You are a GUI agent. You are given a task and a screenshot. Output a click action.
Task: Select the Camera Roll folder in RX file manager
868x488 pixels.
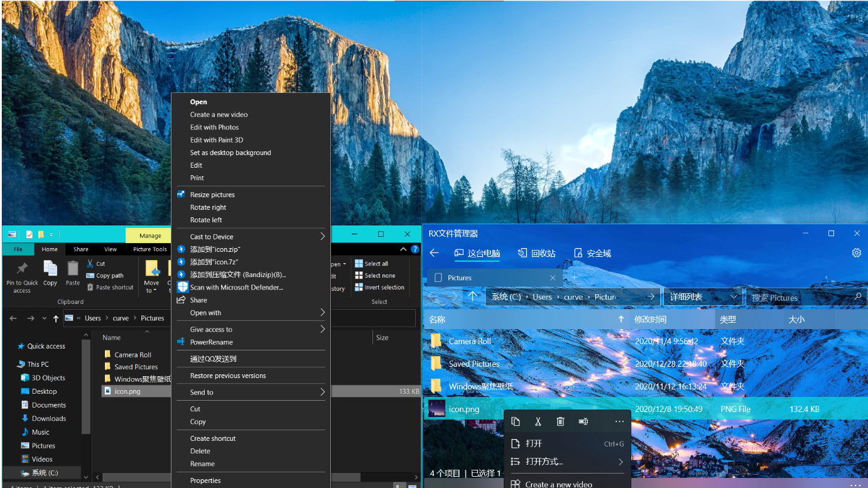point(644,341)
